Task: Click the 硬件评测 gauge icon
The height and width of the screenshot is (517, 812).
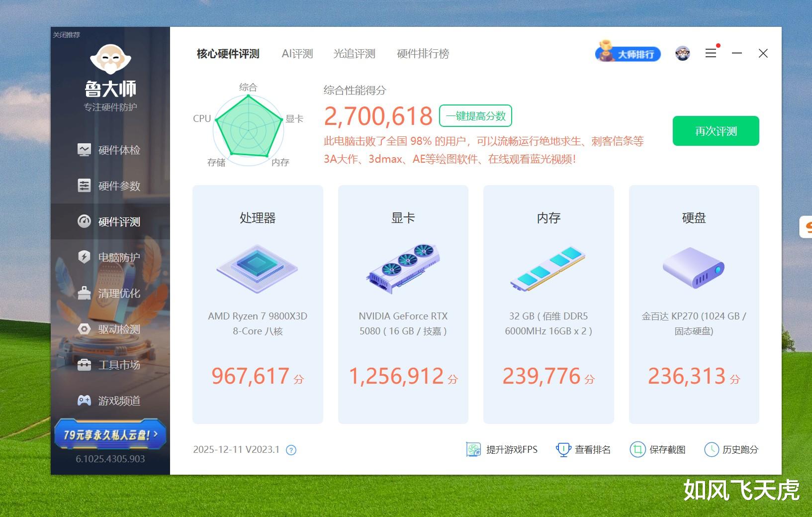Action: (84, 221)
